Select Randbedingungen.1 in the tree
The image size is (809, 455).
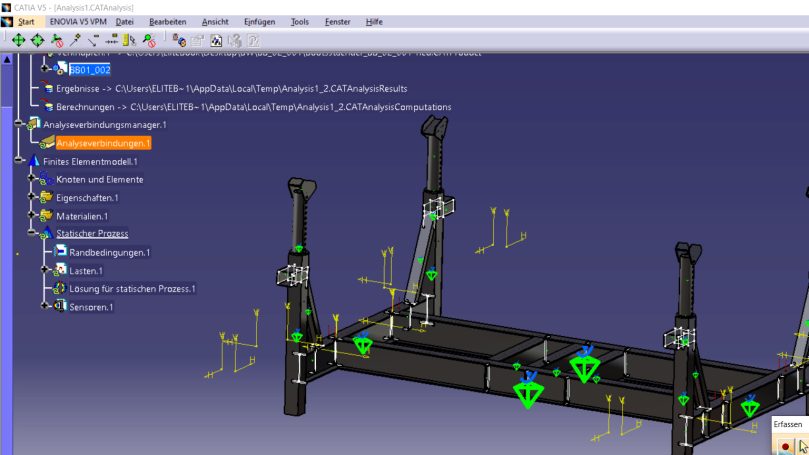point(109,252)
